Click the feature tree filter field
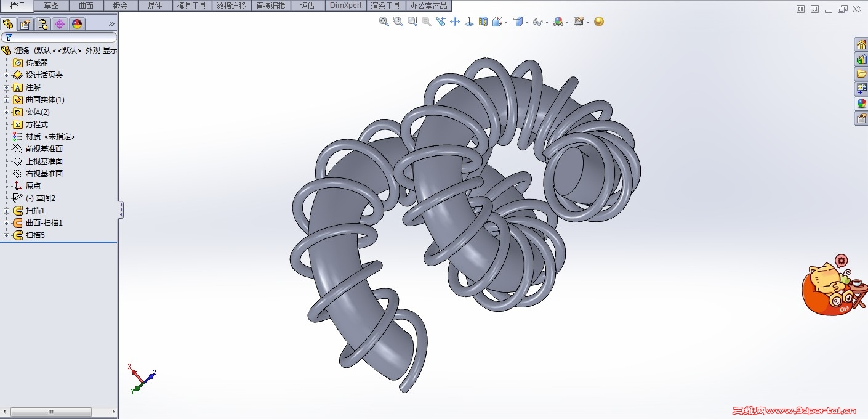The height and width of the screenshot is (419, 868). [x=59, y=38]
